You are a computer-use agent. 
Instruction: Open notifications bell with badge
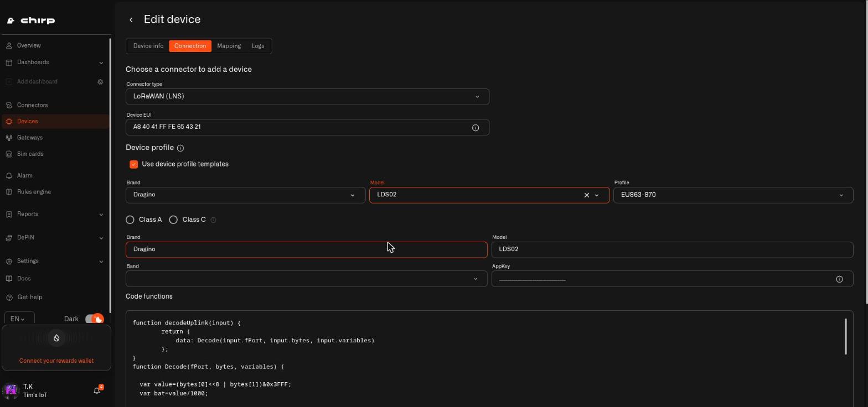click(97, 390)
